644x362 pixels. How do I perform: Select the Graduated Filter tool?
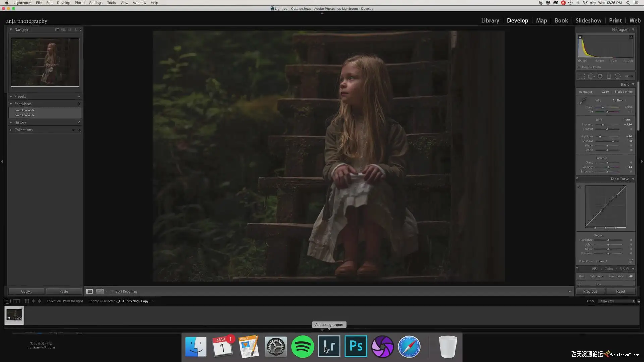tap(609, 76)
